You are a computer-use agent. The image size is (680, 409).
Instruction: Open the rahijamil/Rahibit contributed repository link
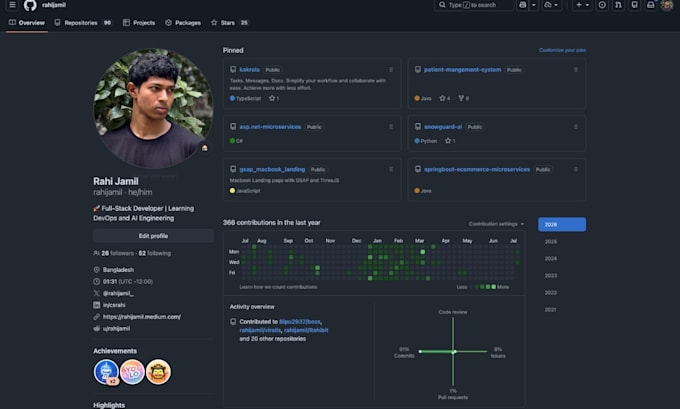coord(306,330)
